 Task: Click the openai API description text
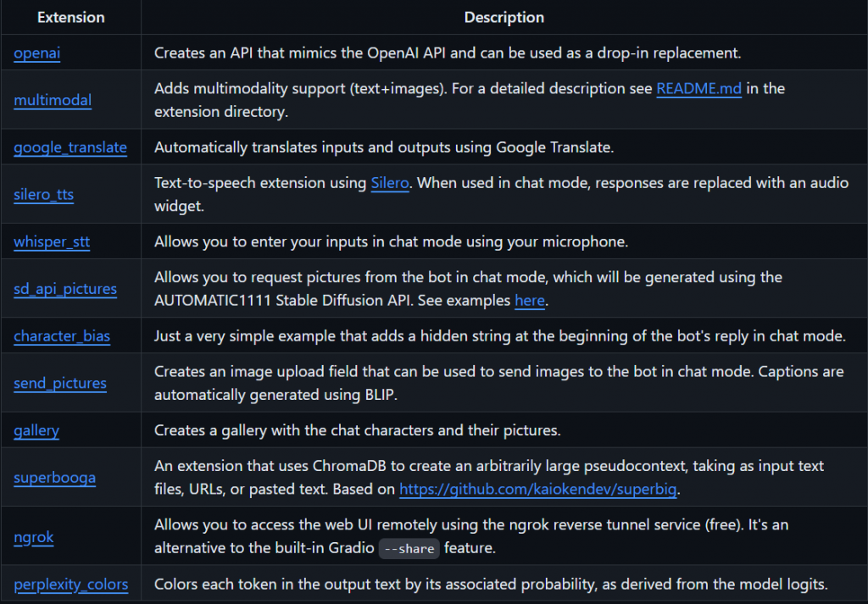click(448, 53)
